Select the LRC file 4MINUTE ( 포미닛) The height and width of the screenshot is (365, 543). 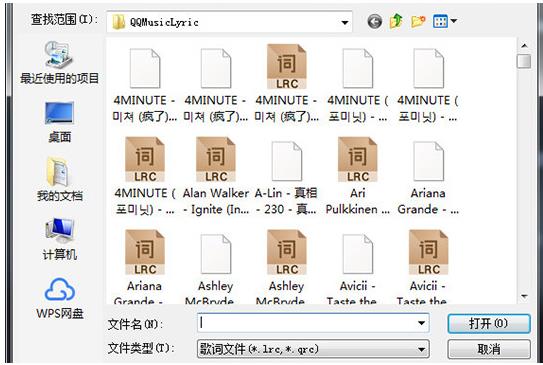tap(145, 177)
